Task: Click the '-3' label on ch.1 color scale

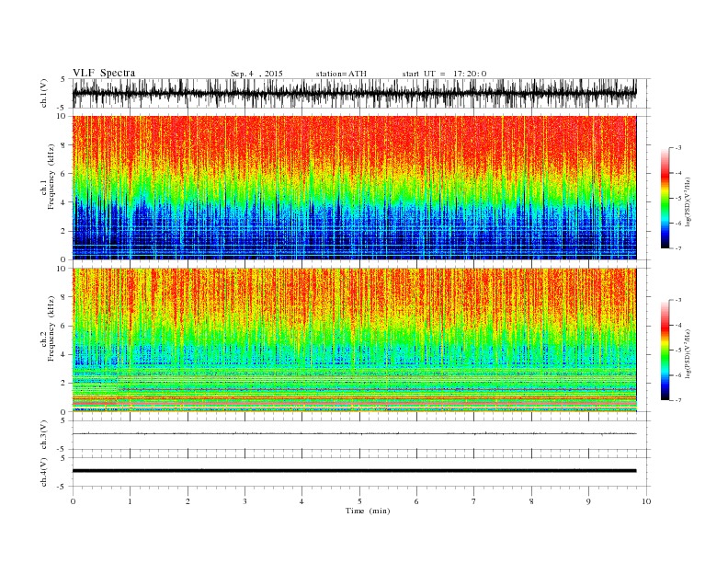Action: (x=678, y=148)
